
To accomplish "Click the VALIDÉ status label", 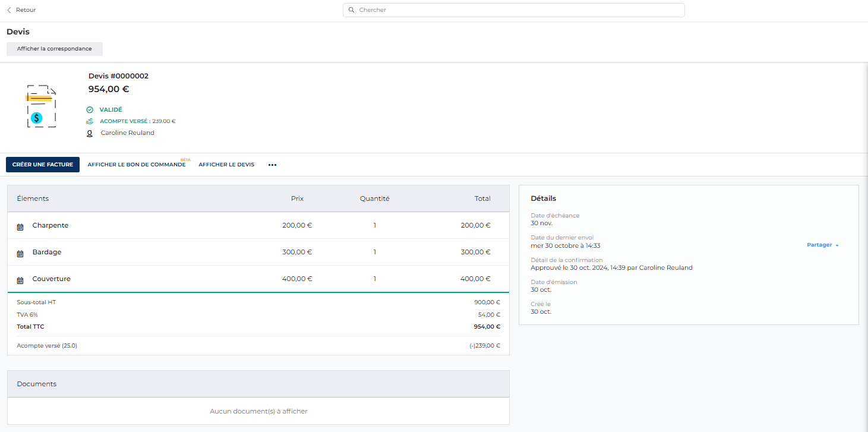I will pos(111,110).
